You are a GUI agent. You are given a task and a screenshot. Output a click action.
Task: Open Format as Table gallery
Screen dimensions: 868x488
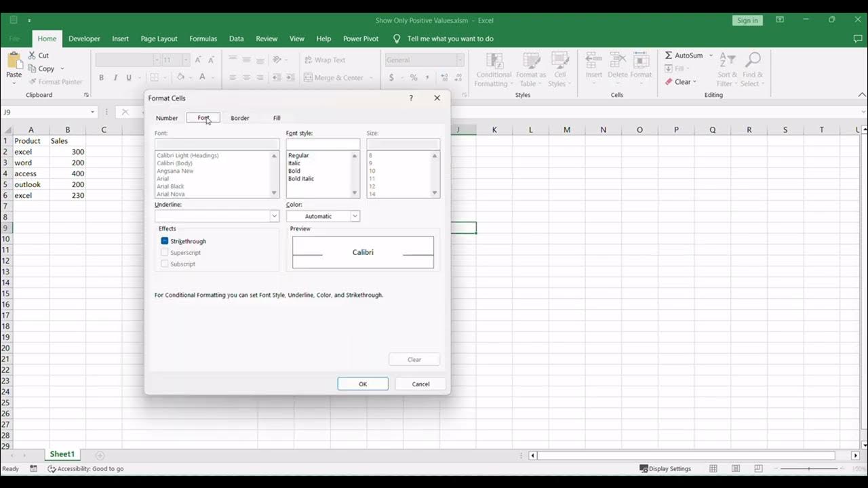pyautogui.click(x=530, y=70)
